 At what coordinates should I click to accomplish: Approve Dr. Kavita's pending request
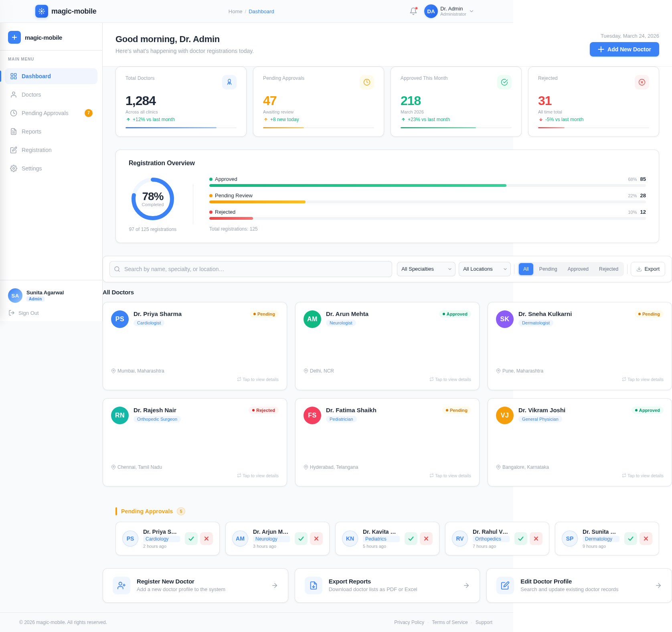[x=411, y=539]
